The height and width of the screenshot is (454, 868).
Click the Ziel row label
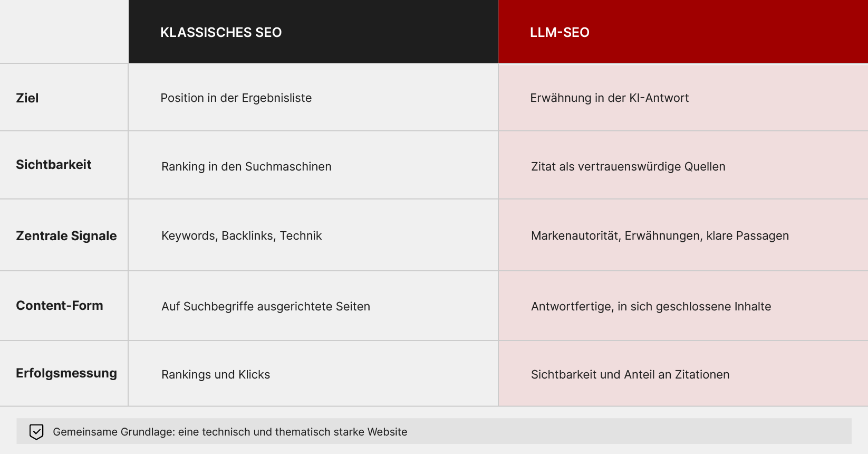pos(27,98)
